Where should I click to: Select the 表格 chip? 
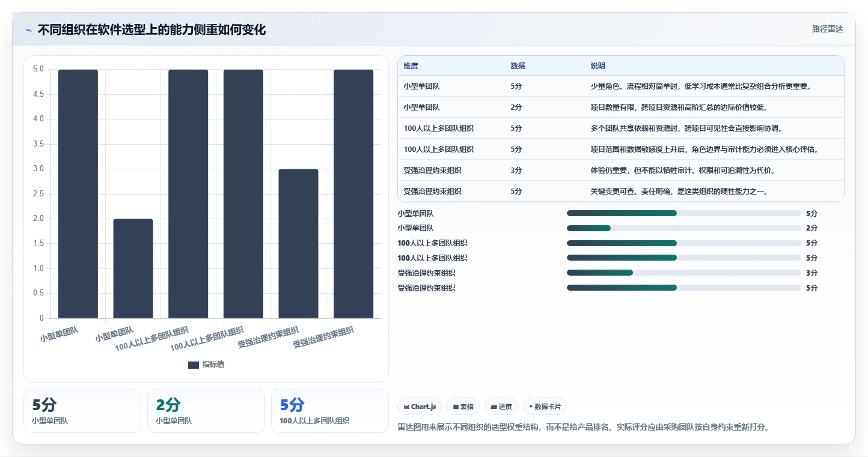(463, 407)
